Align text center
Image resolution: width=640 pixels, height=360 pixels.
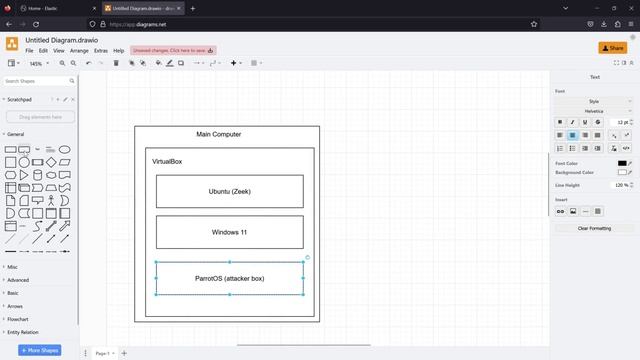[573, 135]
